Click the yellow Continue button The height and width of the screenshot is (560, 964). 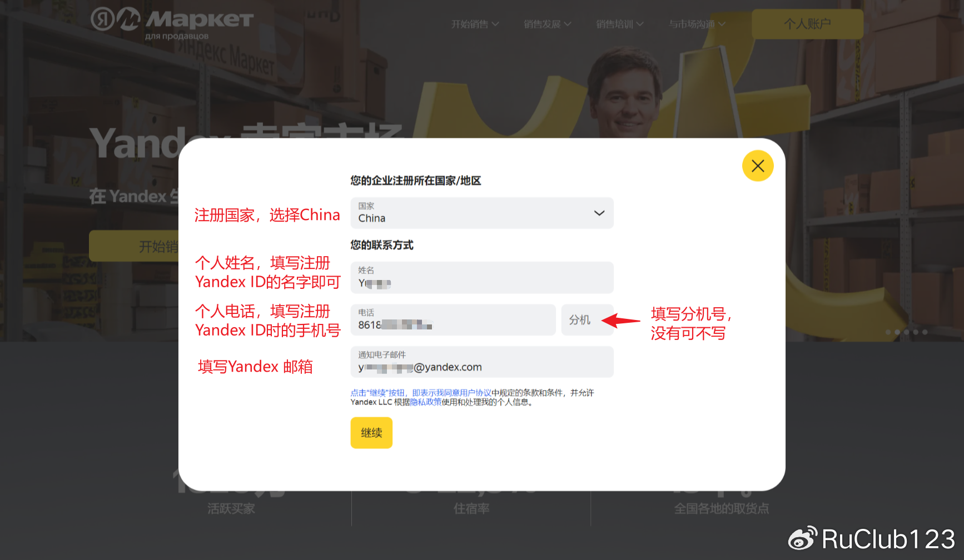371,433
